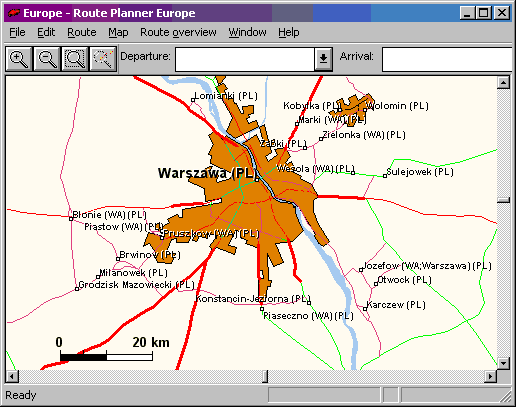Image resolution: width=516 pixels, height=407 pixels.
Task: Open the Map menu
Action: point(118,32)
